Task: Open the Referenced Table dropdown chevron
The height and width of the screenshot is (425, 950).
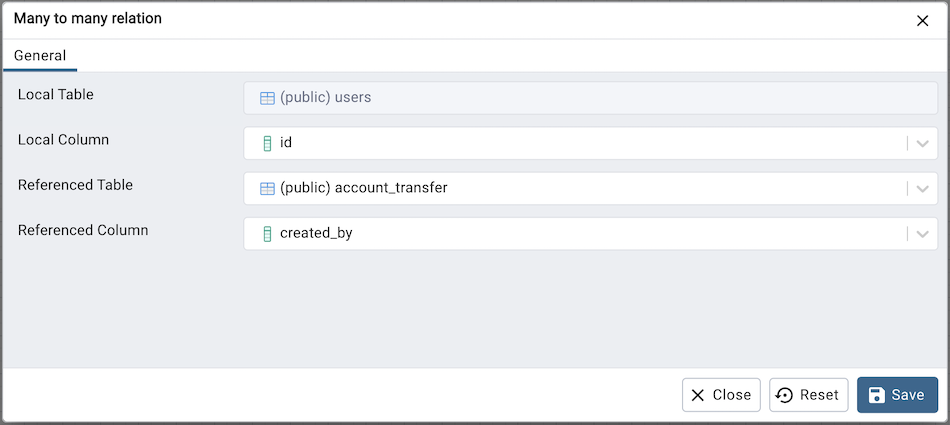Action: [x=922, y=188]
